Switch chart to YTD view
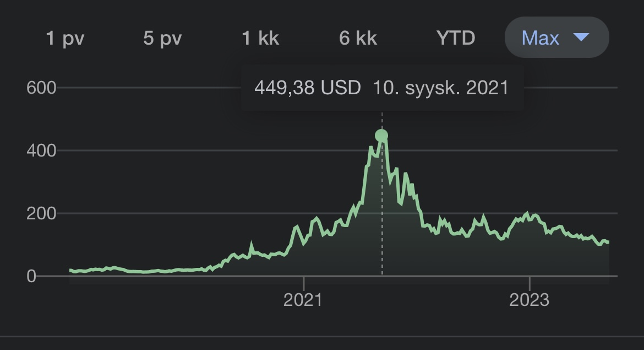The image size is (644, 350). tap(456, 39)
